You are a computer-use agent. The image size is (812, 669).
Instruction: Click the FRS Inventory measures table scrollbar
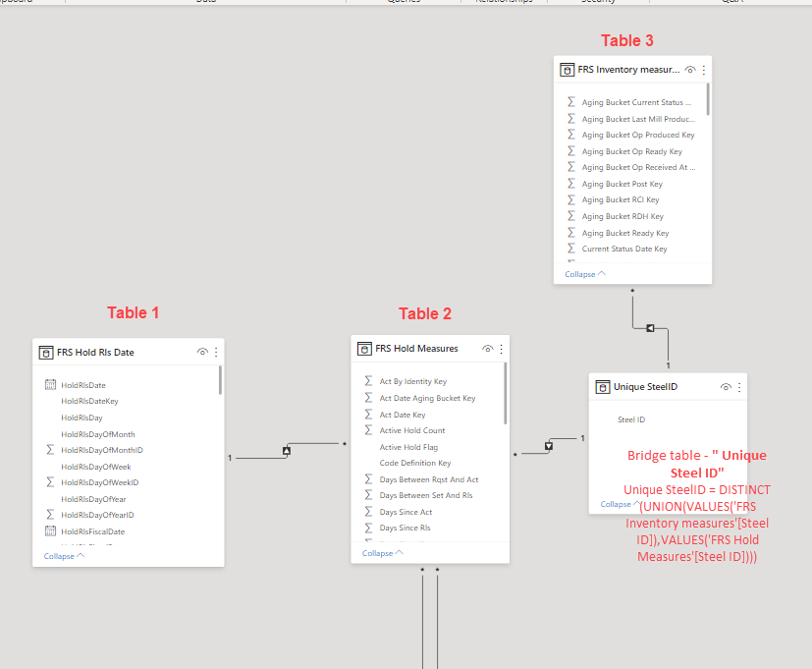tap(708, 99)
